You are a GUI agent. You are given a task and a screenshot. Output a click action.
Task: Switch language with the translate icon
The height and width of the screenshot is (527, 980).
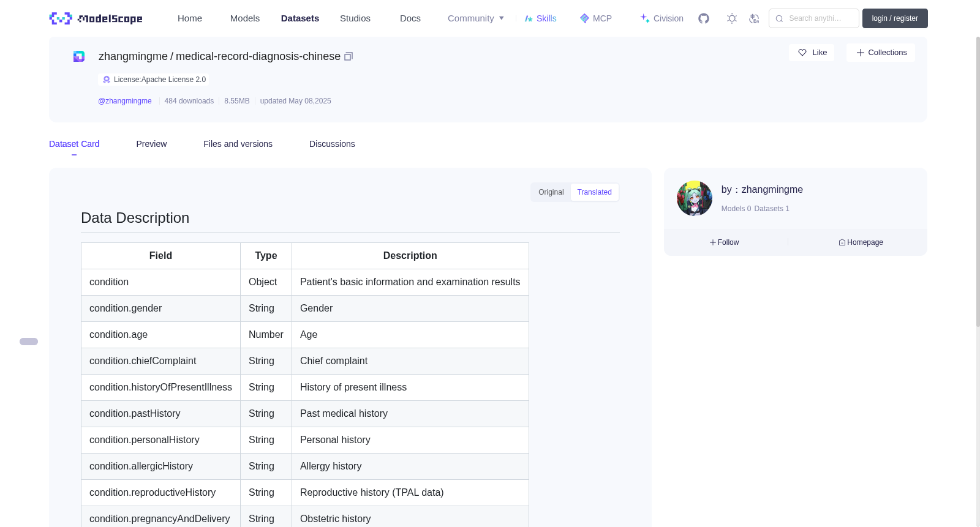tap(754, 18)
